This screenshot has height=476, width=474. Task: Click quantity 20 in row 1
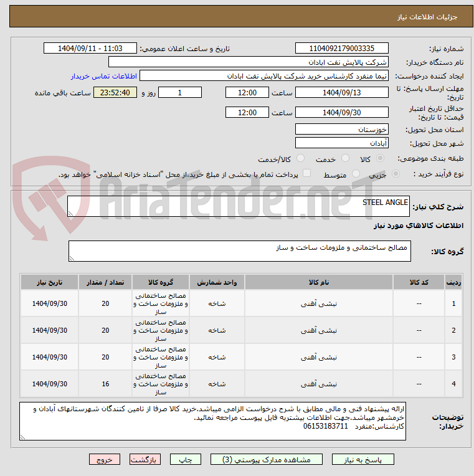point(105,303)
